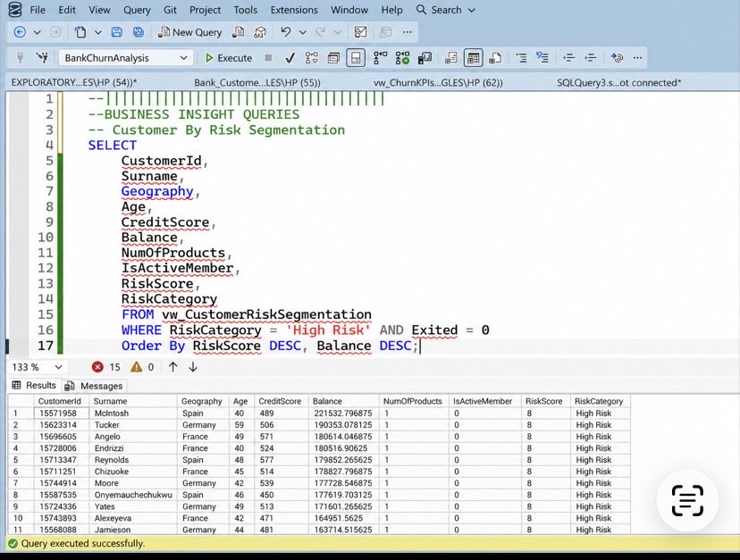This screenshot has height=560, width=740.
Task: Click the Include Actual Execution Plan icon
Action: click(381, 58)
